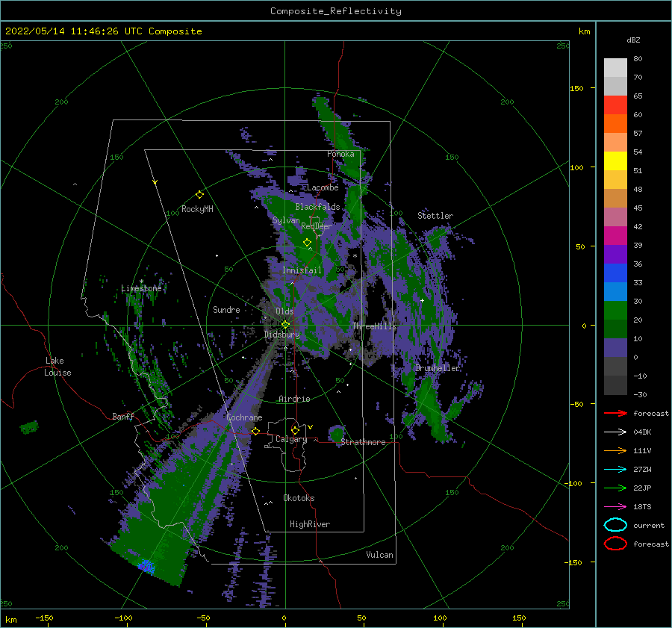Screen dimensions: 672x628
Task: Click the '04DK' legend label
Action: [642, 432]
